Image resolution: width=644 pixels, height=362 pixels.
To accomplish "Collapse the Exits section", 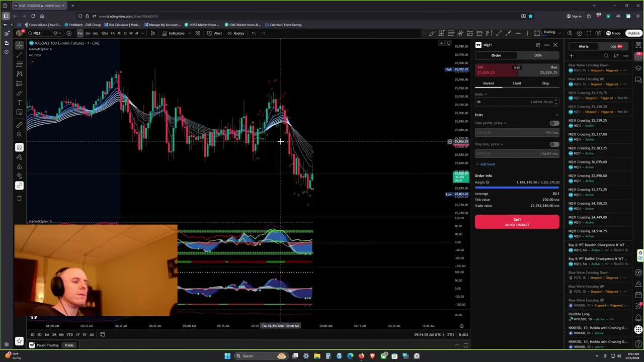I will tap(556, 115).
